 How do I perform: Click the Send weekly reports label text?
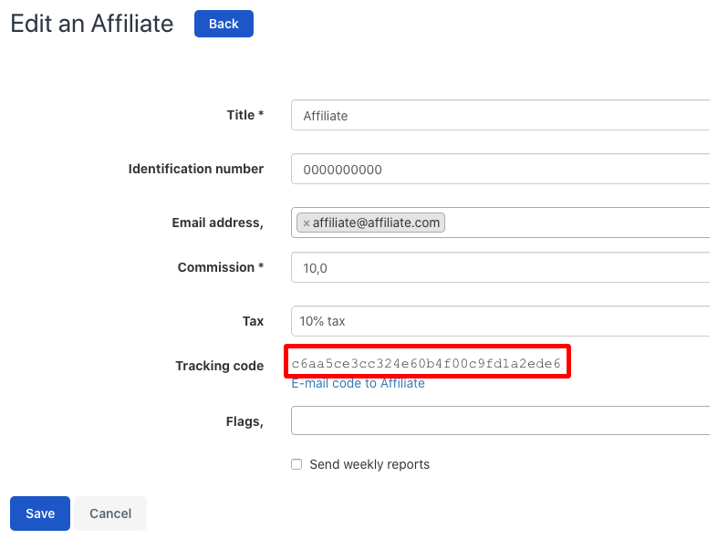[x=369, y=464]
